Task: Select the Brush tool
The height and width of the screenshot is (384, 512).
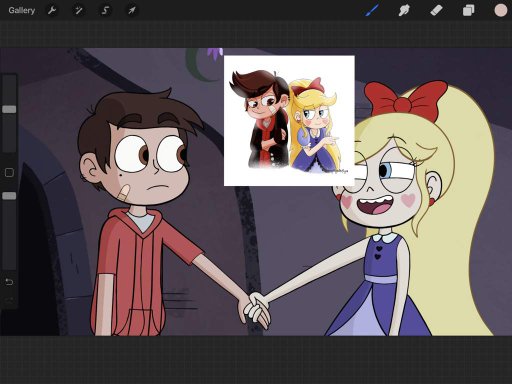Action: 372,10
